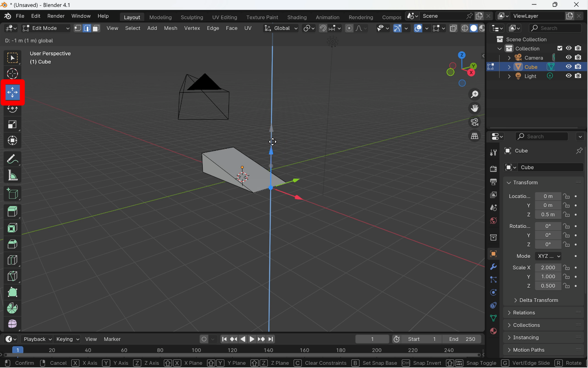The width and height of the screenshot is (588, 368).
Task: Open the Output properties tab
Action: 493,182
